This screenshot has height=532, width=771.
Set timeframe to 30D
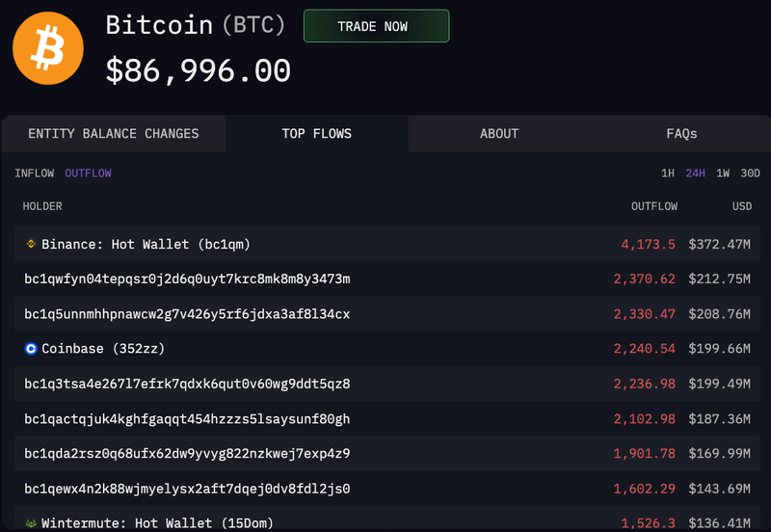tap(750, 173)
